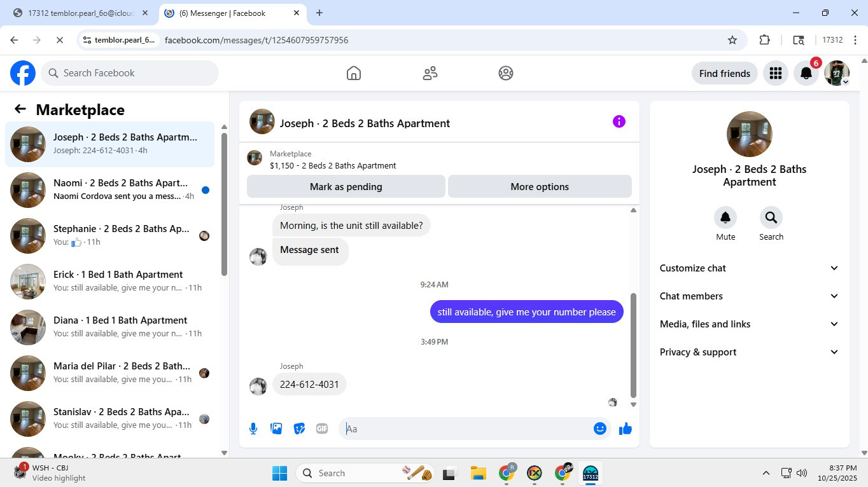Open conversation information purple icon
Screen dimensions: 868x487
(x=619, y=121)
